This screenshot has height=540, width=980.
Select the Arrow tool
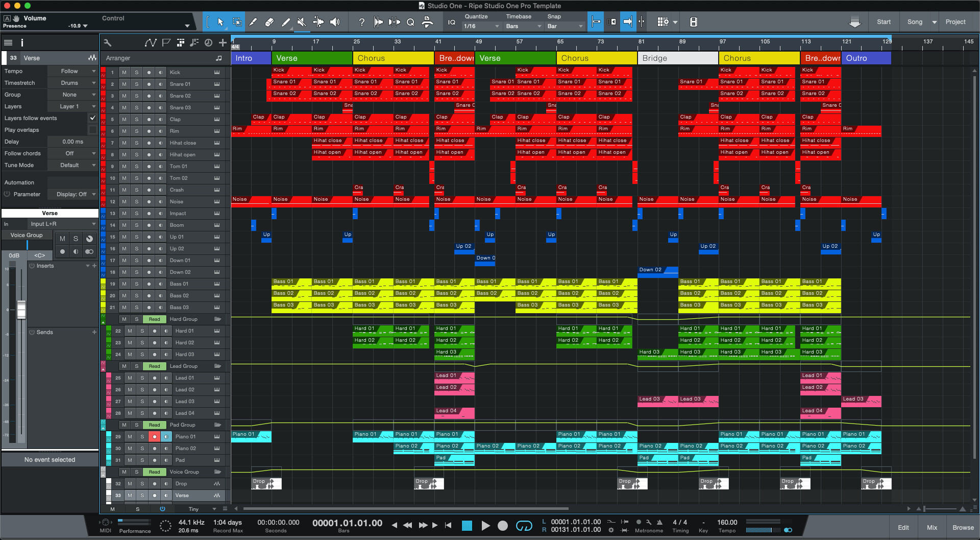tap(220, 22)
